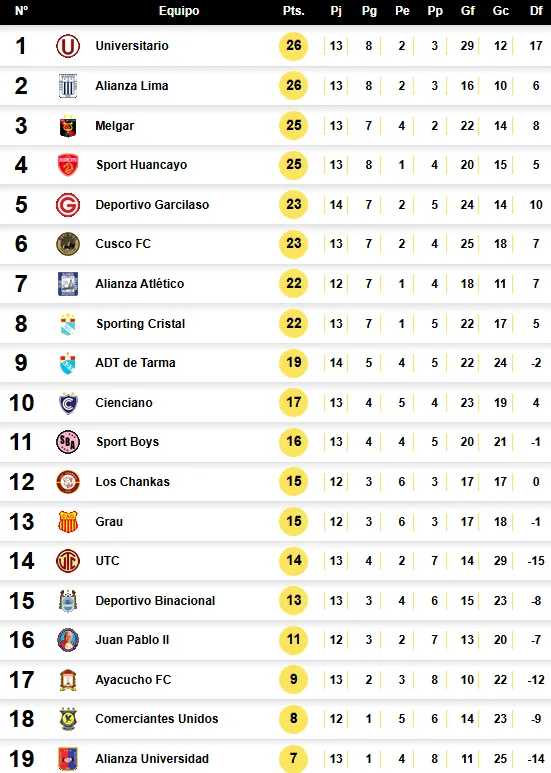
Task: Click the Alianza Lima club crest
Action: click(68, 86)
